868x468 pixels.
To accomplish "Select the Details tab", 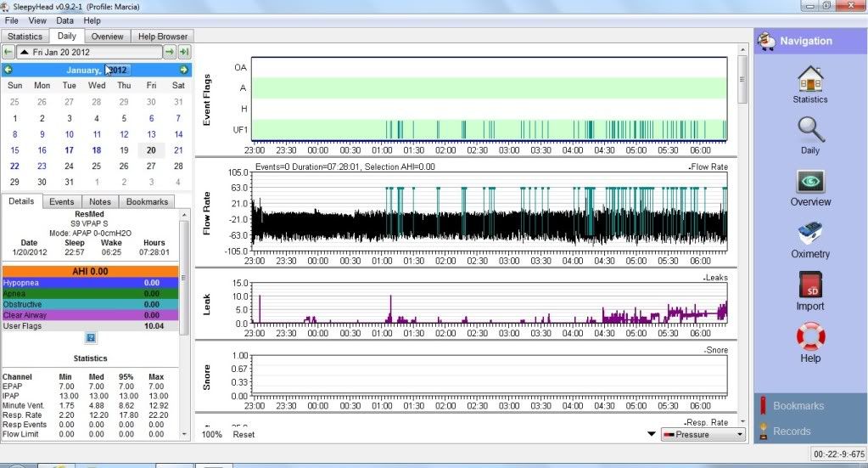I will coord(21,201).
